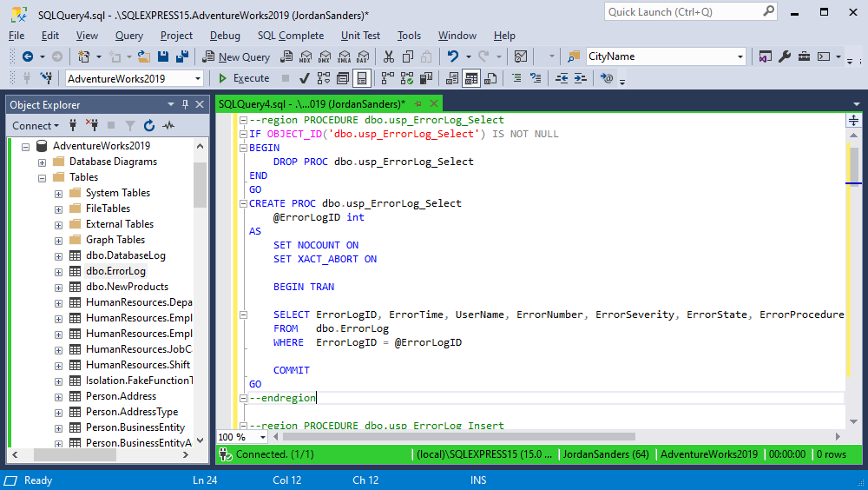The image size is (868, 490).
Task: Close the SQLQuery4.sql tab
Action: point(434,103)
